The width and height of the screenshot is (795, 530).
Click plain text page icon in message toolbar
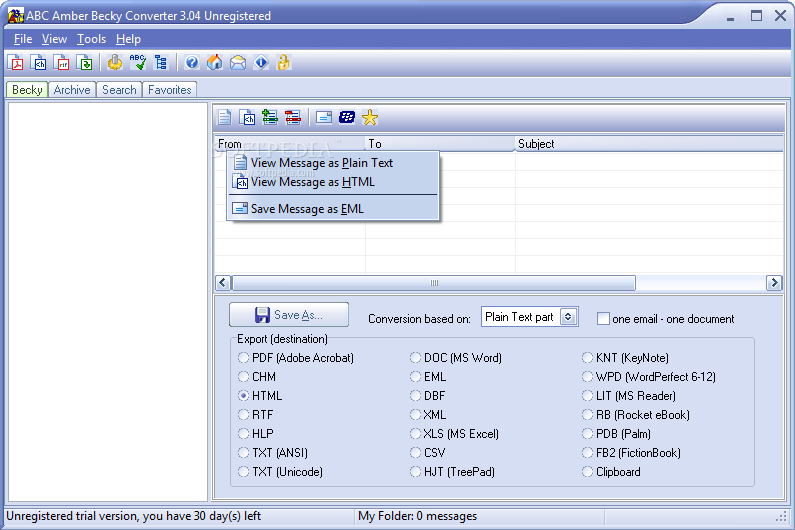[x=225, y=118]
